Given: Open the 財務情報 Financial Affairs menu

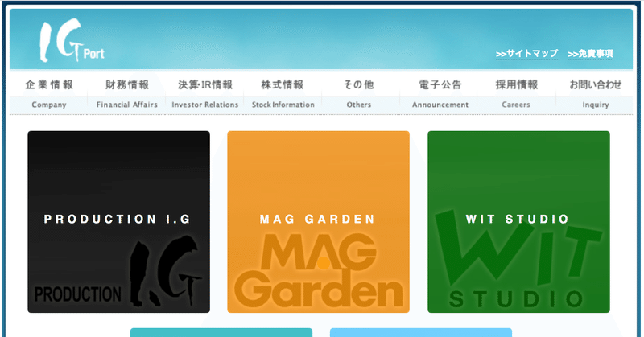Looking at the screenshot, I should coord(127,93).
